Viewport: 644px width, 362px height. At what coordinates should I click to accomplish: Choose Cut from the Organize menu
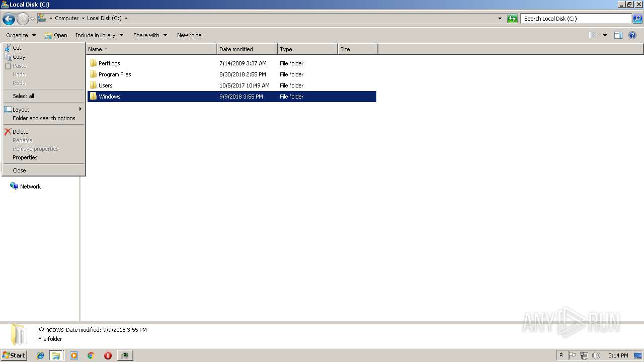coord(43,48)
